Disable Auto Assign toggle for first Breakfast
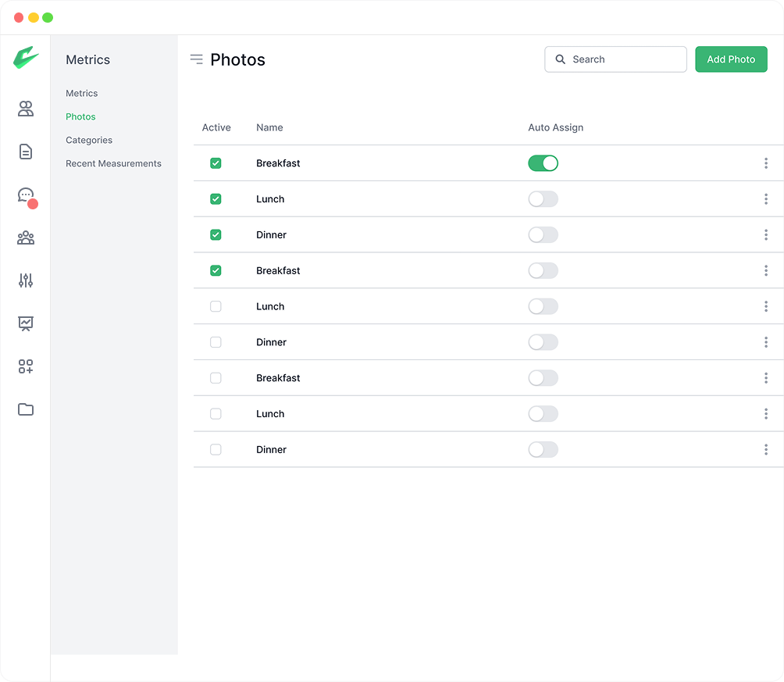 (543, 163)
